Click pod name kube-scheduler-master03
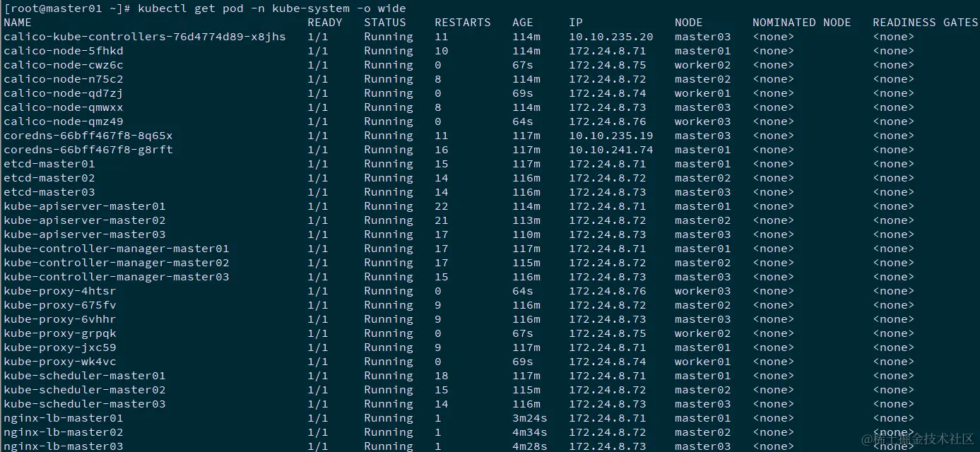 coord(85,404)
